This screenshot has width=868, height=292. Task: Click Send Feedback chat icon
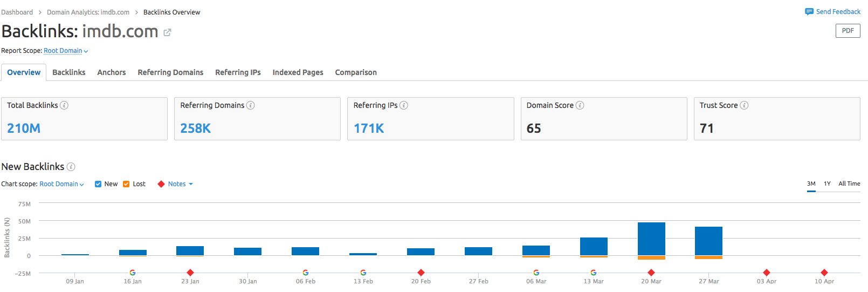(809, 12)
